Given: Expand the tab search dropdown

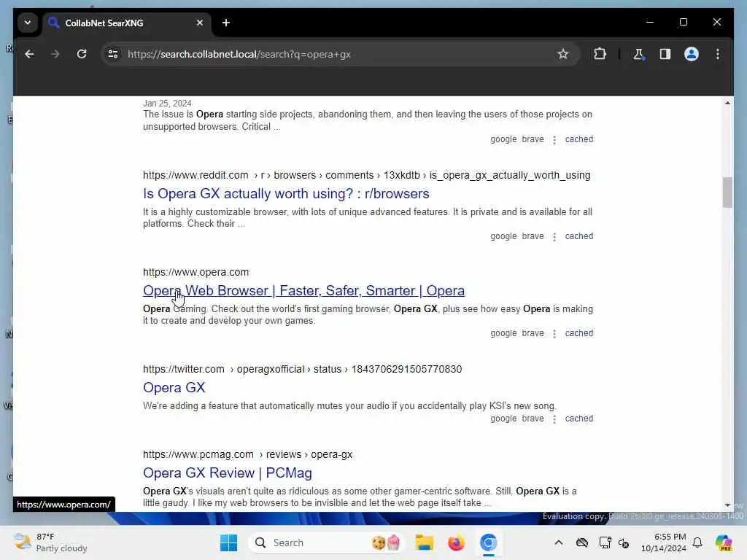Looking at the screenshot, I should pos(28,23).
